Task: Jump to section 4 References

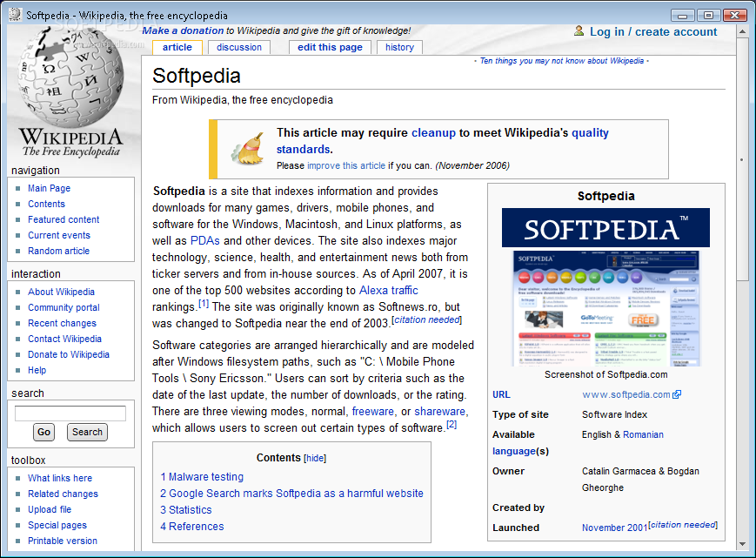Action: (192, 526)
